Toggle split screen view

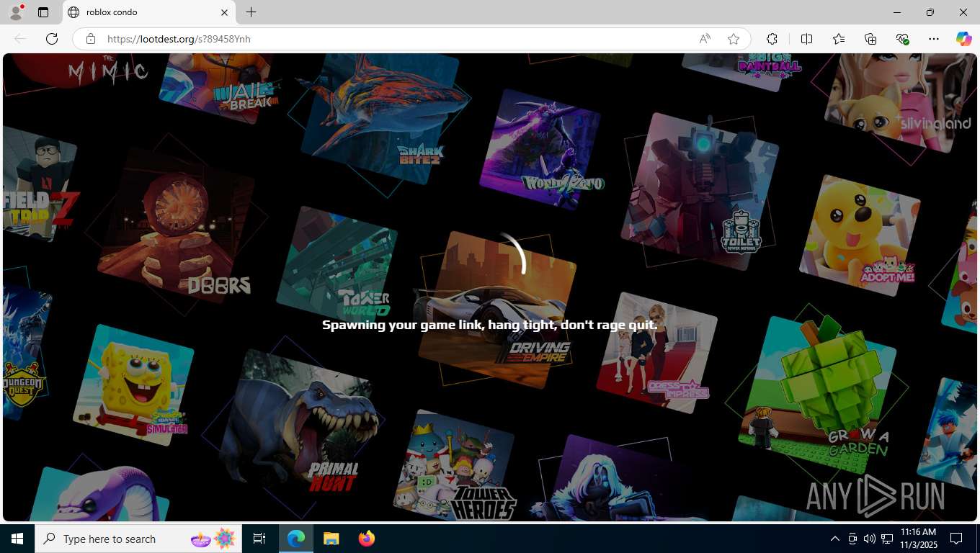click(x=806, y=39)
